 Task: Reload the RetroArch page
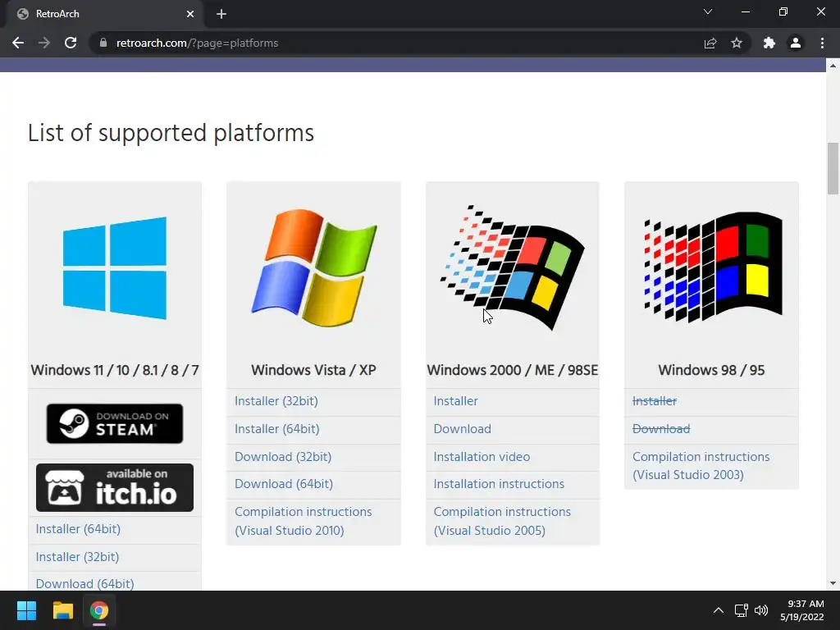tap(71, 43)
